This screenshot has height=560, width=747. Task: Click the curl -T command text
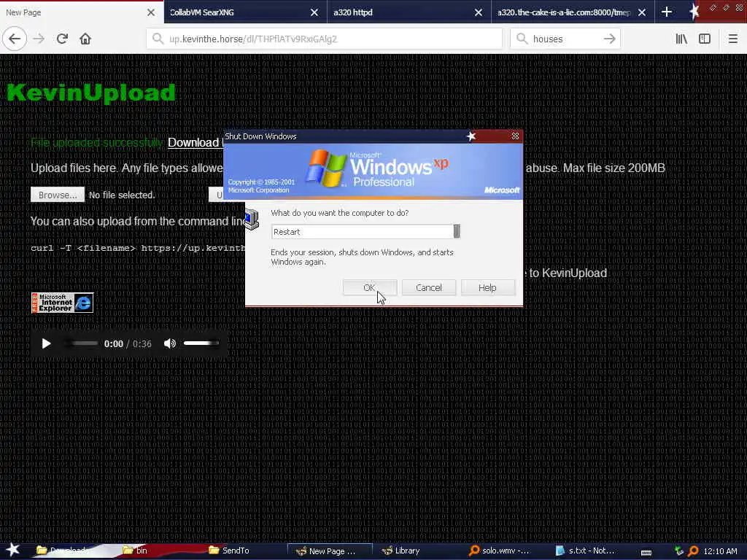tap(138, 248)
